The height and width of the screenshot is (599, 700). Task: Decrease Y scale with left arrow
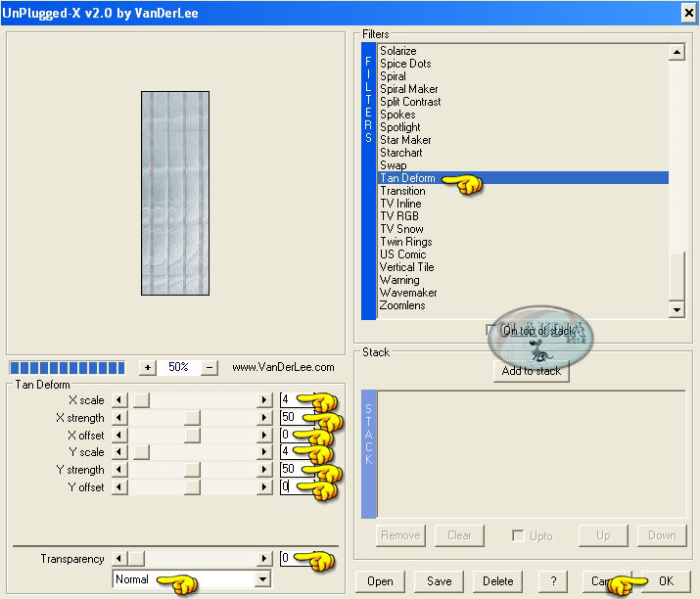[x=119, y=452]
